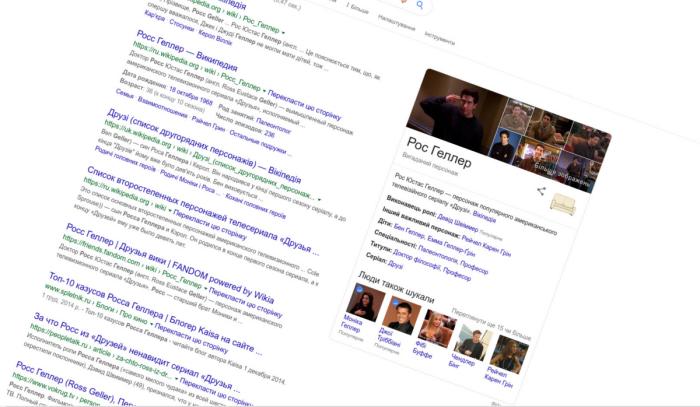Image resolution: width=700 pixels, height=407 pixels.
Task: Open 'Налаштування' search settings
Action: coord(396,22)
